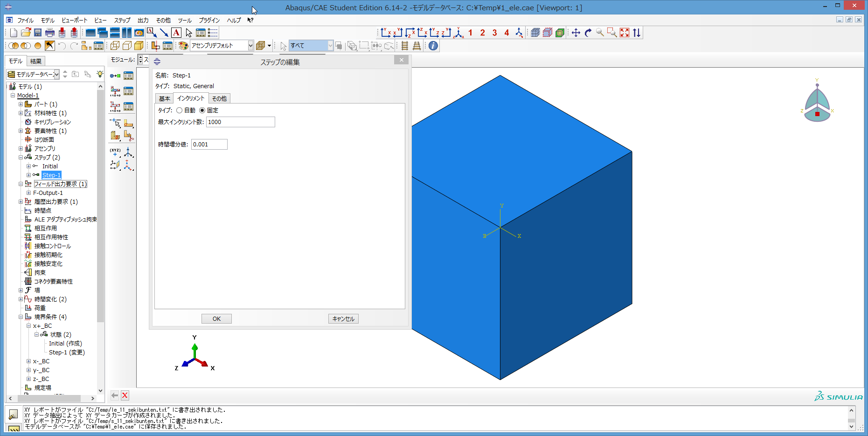Open モデルデータベース tree dropdown
The image size is (868, 436).
coord(56,75)
